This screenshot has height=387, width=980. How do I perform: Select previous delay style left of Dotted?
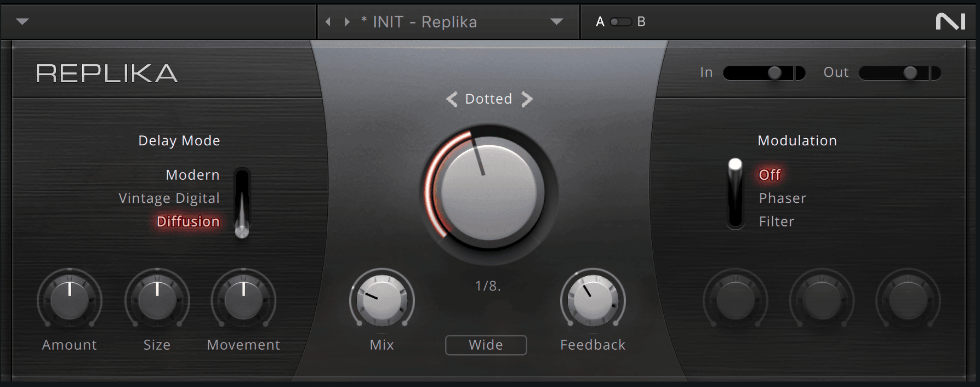click(x=452, y=99)
